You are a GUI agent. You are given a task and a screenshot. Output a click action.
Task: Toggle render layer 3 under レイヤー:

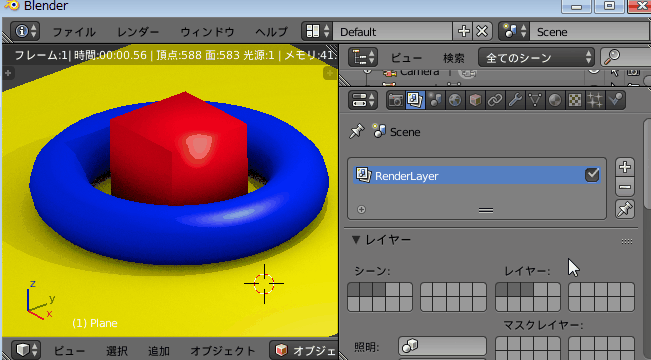coord(528,290)
